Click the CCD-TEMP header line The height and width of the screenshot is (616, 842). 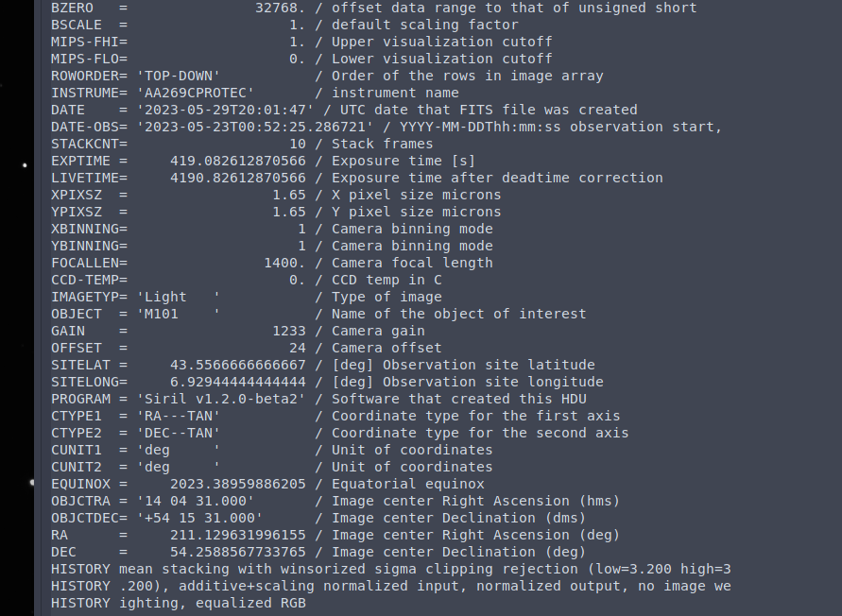[247, 280]
